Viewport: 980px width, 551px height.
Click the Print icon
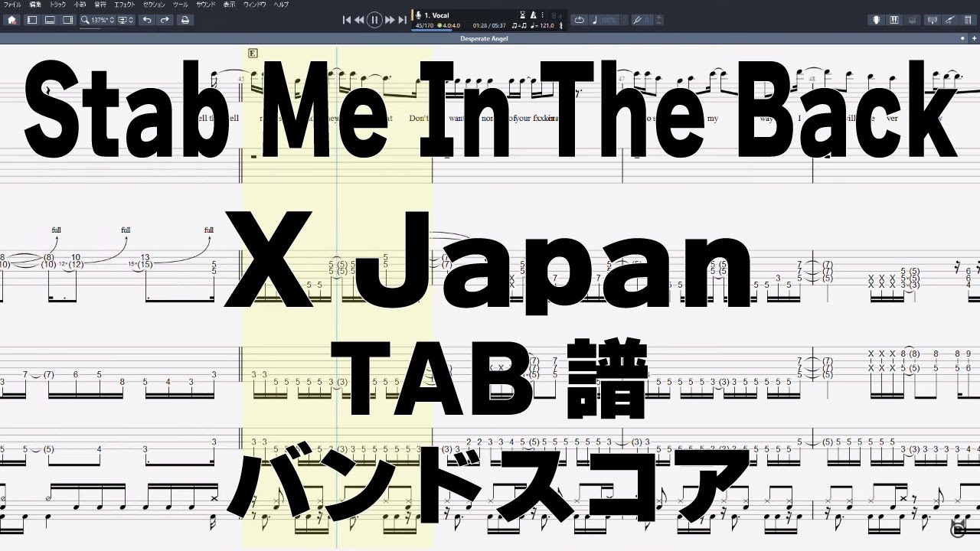coord(185,20)
